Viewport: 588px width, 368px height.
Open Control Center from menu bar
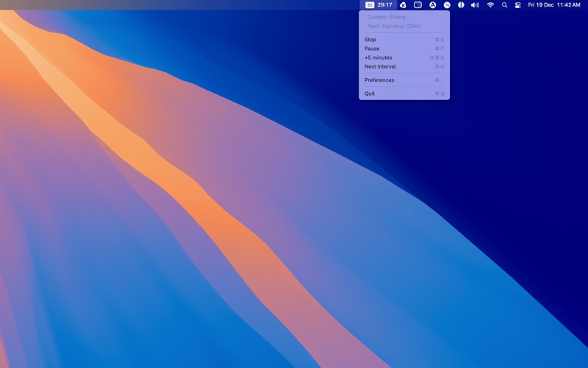[518, 5]
